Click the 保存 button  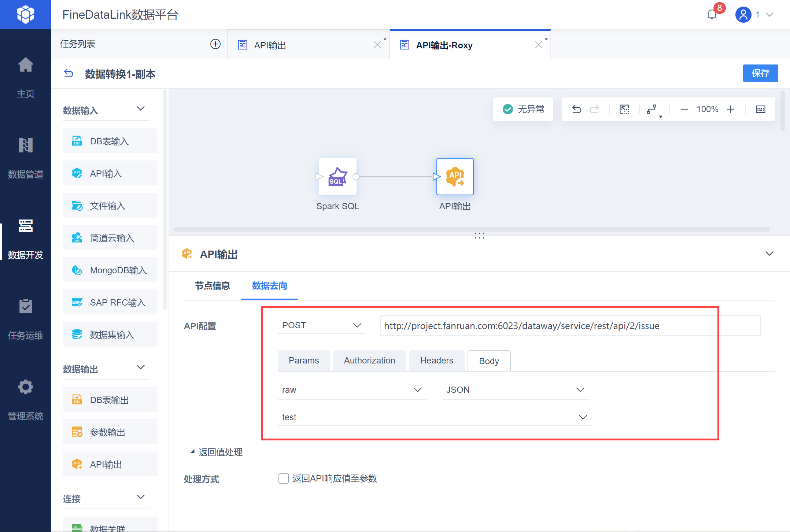click(760, 73)
